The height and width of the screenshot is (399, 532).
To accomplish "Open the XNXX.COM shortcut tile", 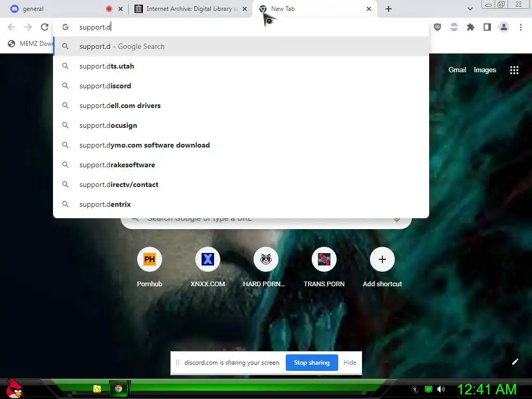I will [x=208, y=268].
